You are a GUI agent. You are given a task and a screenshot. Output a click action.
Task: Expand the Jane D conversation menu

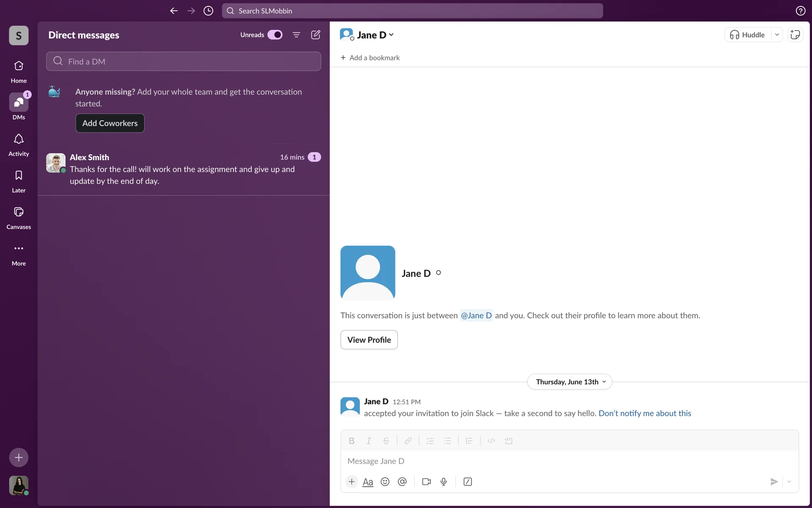point(375,35)
